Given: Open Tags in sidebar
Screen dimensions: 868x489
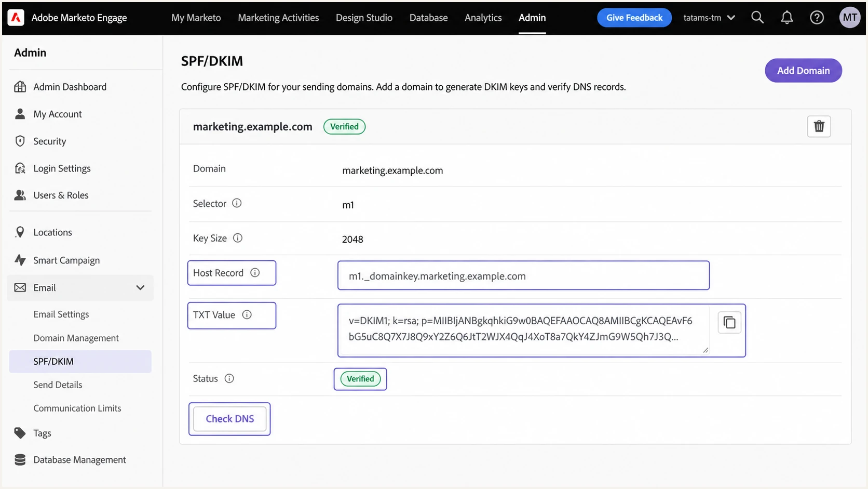Looking at the screenshot, I should (42, 433).
